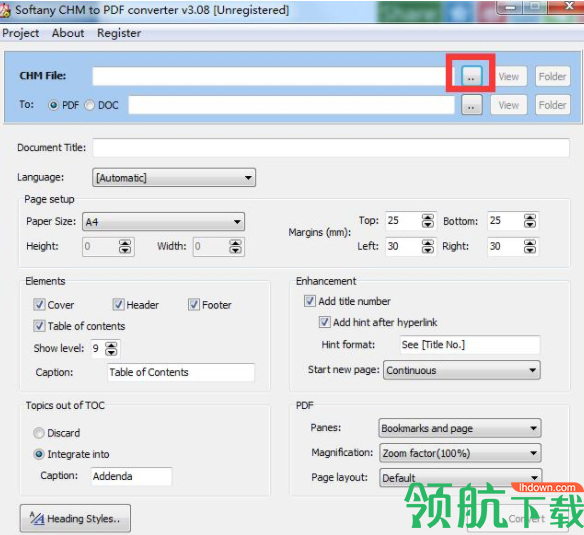This screenshot has height=535, width=584.
Task: Open the Start new page dropdown set to Continuous
Action: pos(461,370)
